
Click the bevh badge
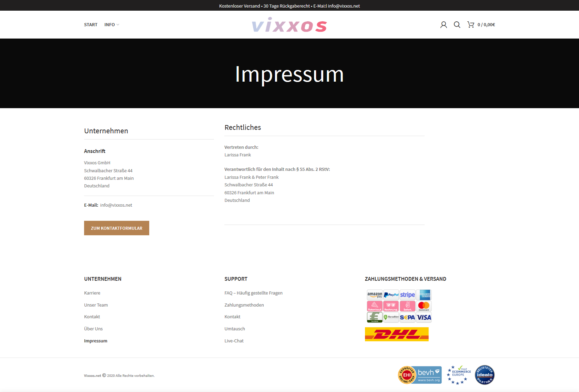point(429,375)
